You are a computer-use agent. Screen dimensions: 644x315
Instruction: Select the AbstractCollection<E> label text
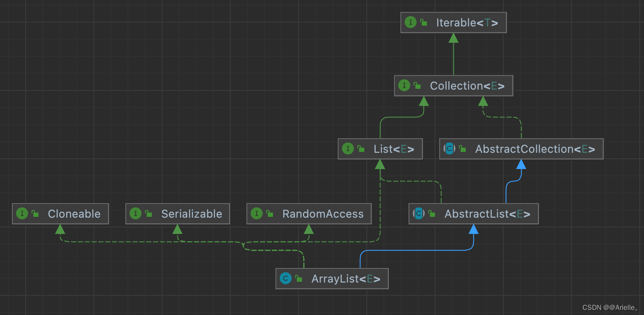click(535, 149)
